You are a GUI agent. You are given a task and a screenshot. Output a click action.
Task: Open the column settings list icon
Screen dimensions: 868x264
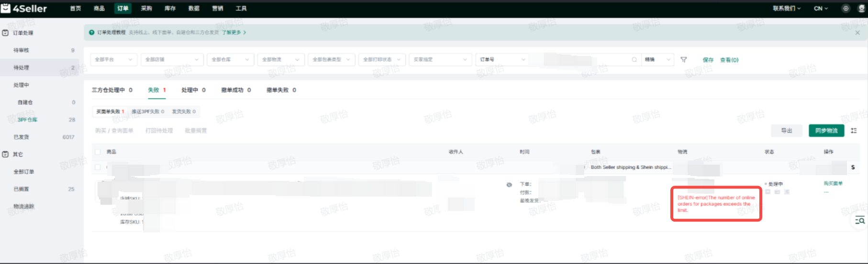[x=854, y=131]
